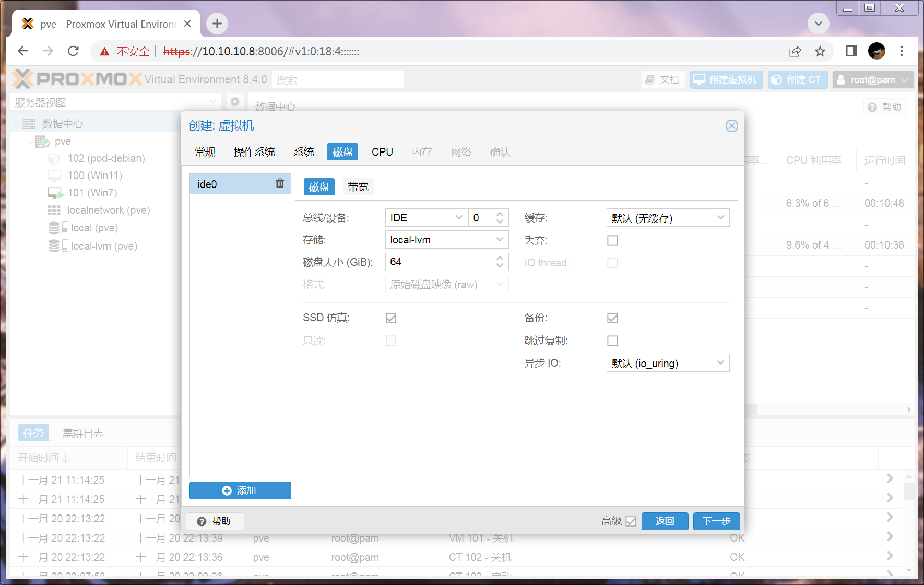
Task: Click the browser reload page icon
Action: 73,51
